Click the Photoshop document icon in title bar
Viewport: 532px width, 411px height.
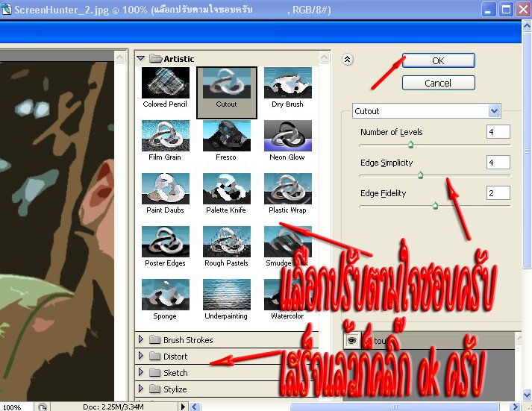(x=7, y=9)
